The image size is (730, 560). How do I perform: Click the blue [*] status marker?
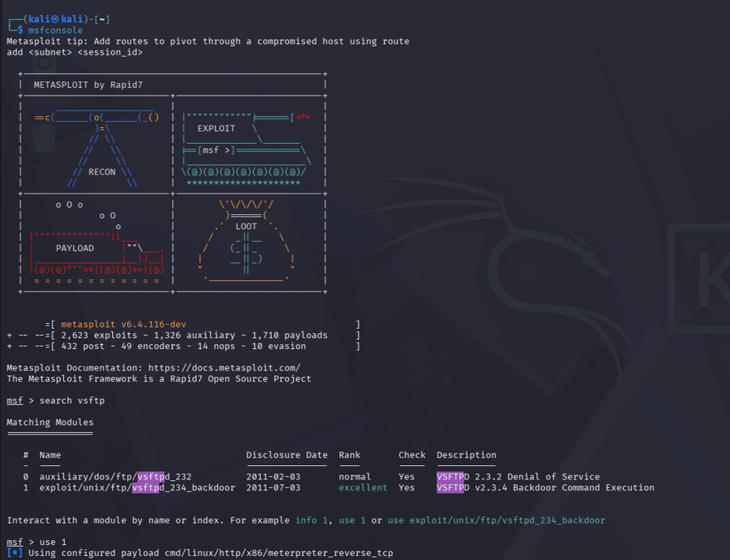coord(14,553)
